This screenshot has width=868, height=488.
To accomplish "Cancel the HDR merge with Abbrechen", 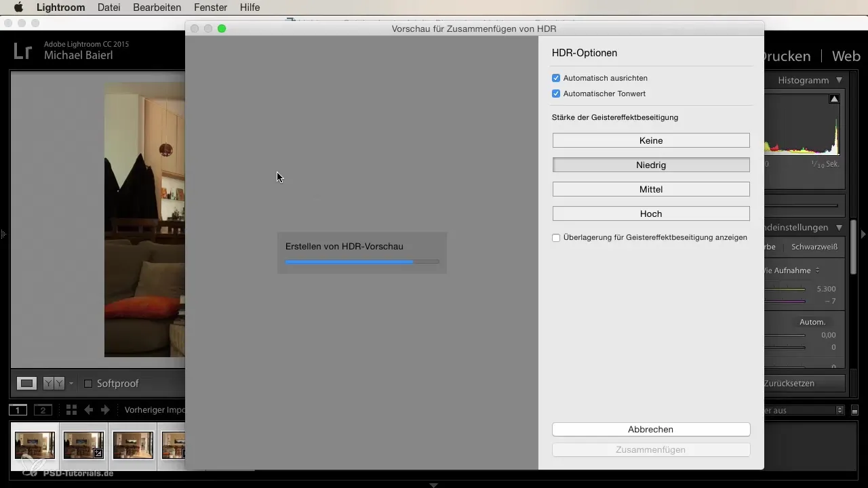I will click(651, 429).
